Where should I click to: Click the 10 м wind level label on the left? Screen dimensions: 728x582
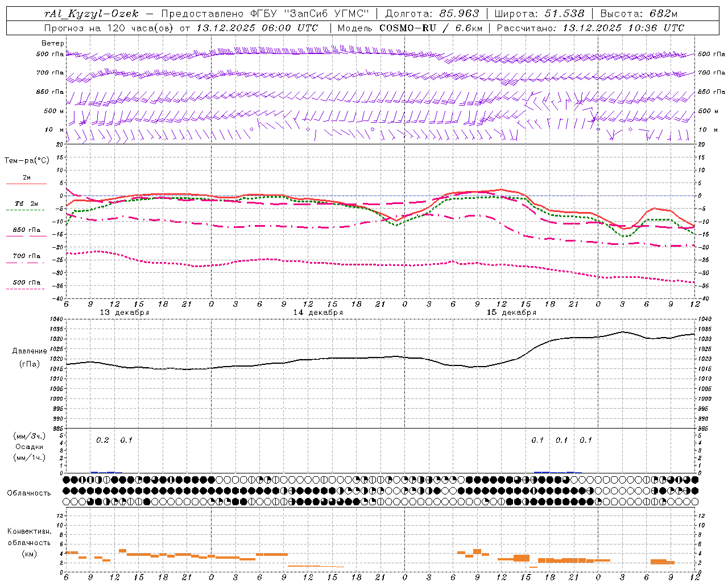55,130
